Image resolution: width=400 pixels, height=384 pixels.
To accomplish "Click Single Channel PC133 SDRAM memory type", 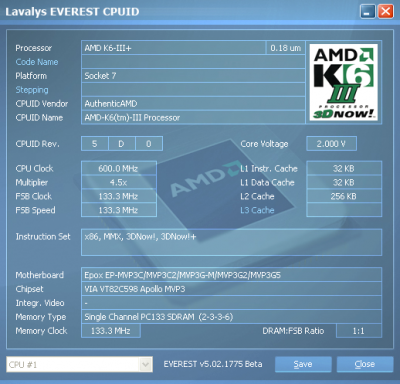I will (x=231, y=317).
